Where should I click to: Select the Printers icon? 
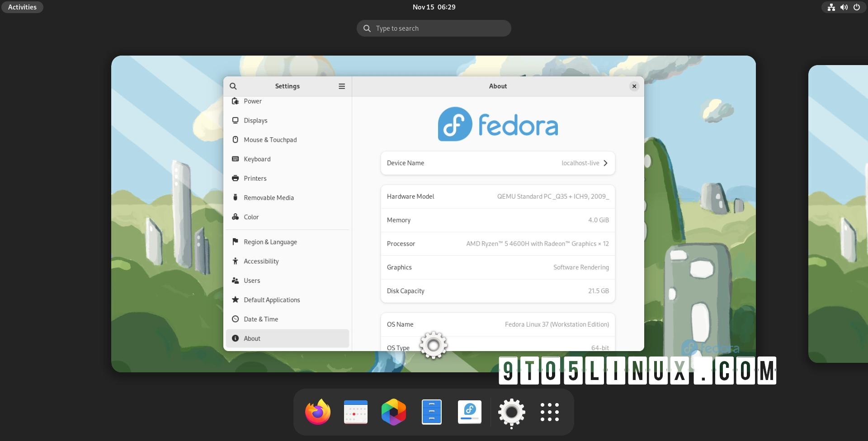[236, 178]
